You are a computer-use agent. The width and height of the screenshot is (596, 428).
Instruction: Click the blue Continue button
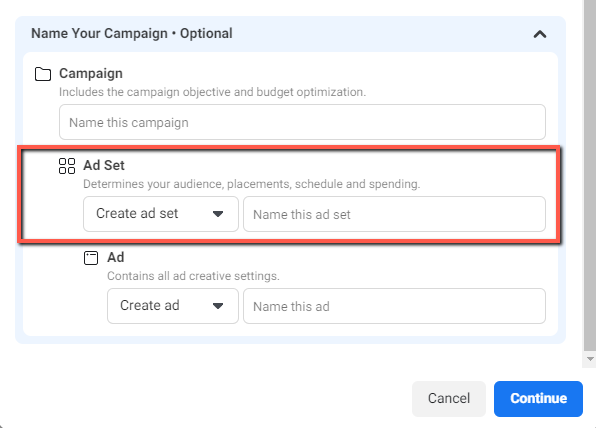[538, 398]
